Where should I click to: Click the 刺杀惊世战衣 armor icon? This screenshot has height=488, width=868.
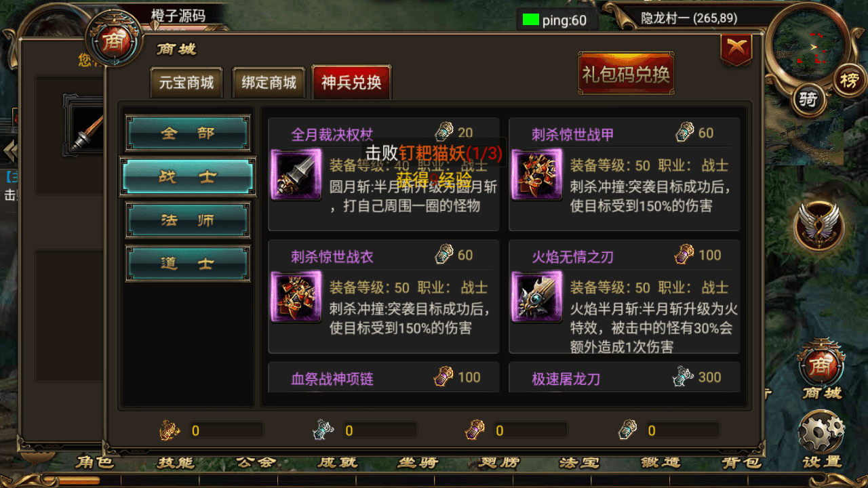pos(296,297)
